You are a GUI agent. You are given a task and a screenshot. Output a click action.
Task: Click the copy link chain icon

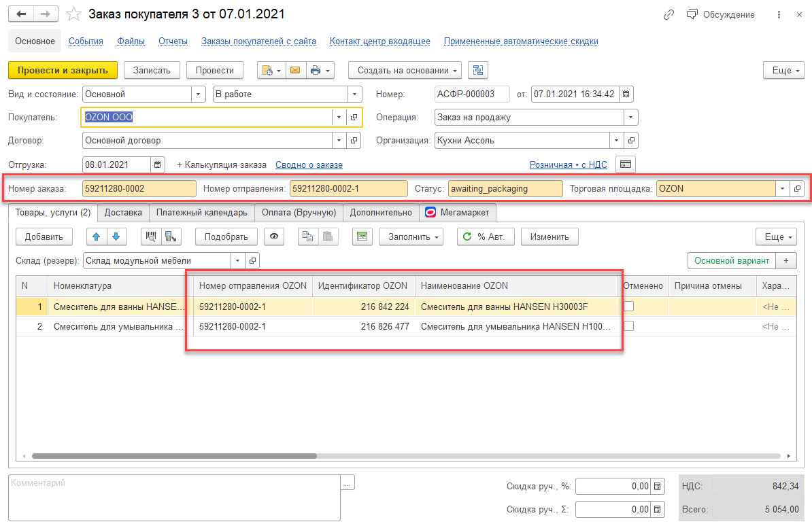(x=669, y=14)
